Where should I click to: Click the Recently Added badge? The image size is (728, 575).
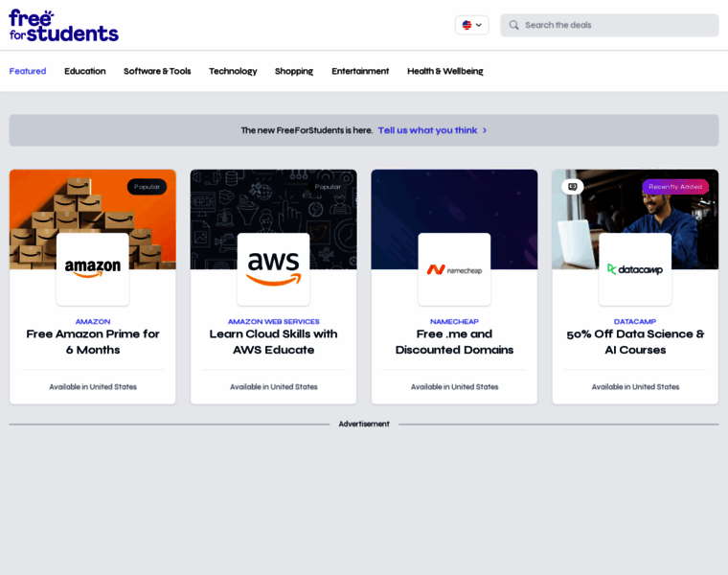675,187
